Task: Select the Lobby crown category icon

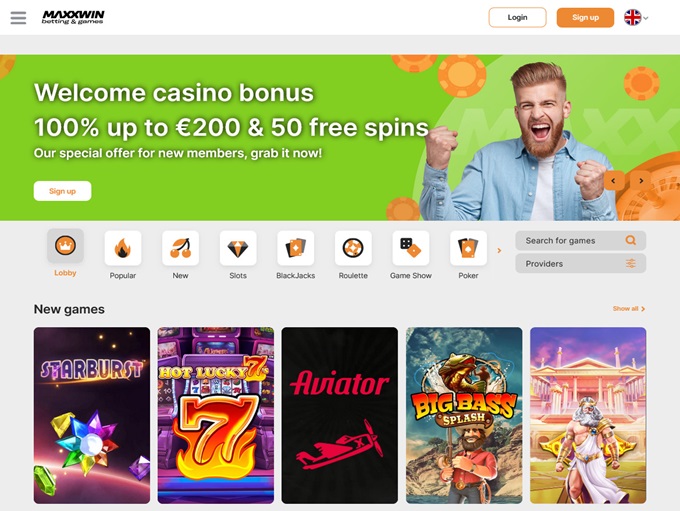Action: tap(65, 246)
